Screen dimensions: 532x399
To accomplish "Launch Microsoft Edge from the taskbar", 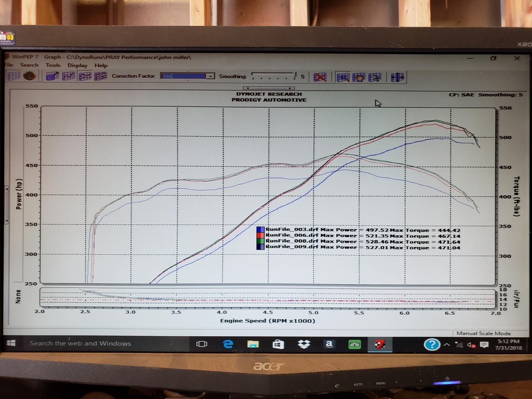I will [x=228, y=344].
